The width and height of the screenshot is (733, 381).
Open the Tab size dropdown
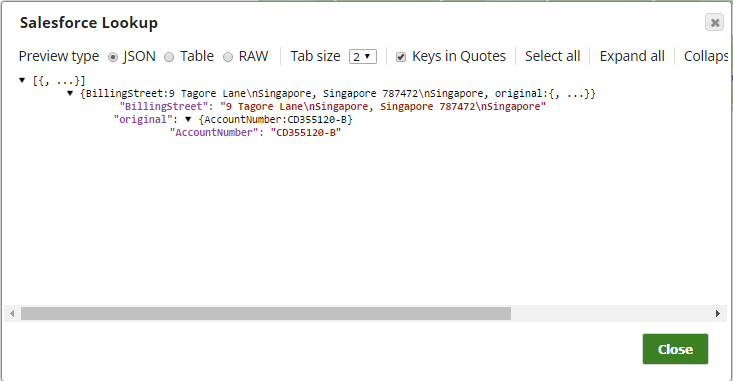(363, 57)
